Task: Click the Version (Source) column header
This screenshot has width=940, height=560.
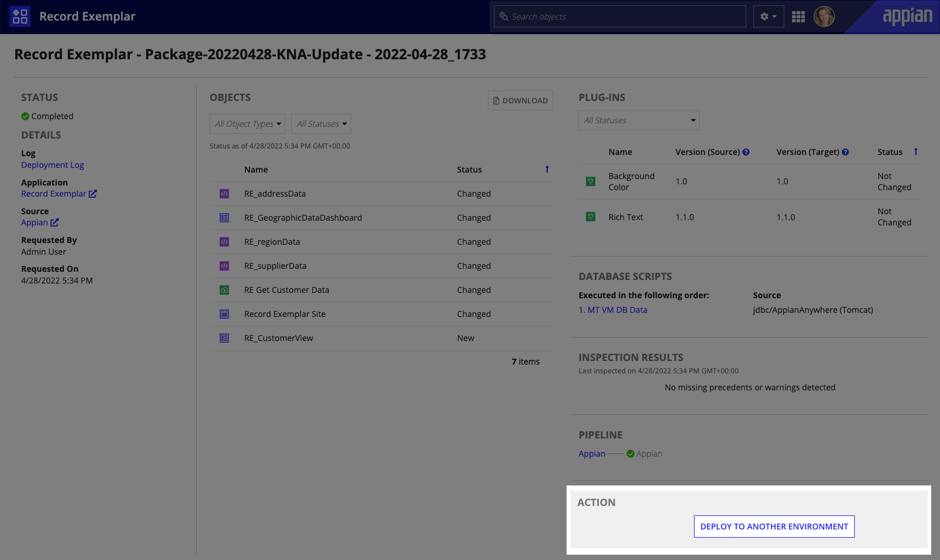Action: (707, 152)
